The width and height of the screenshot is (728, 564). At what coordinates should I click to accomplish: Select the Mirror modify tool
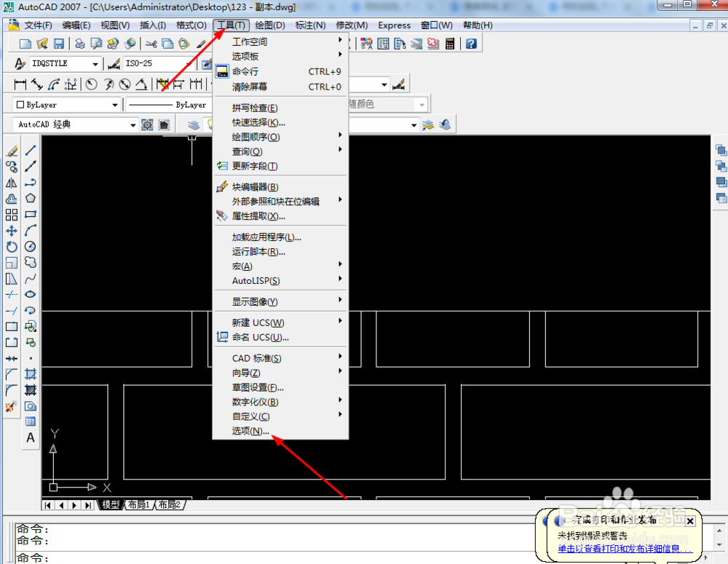tap(12, 183)
